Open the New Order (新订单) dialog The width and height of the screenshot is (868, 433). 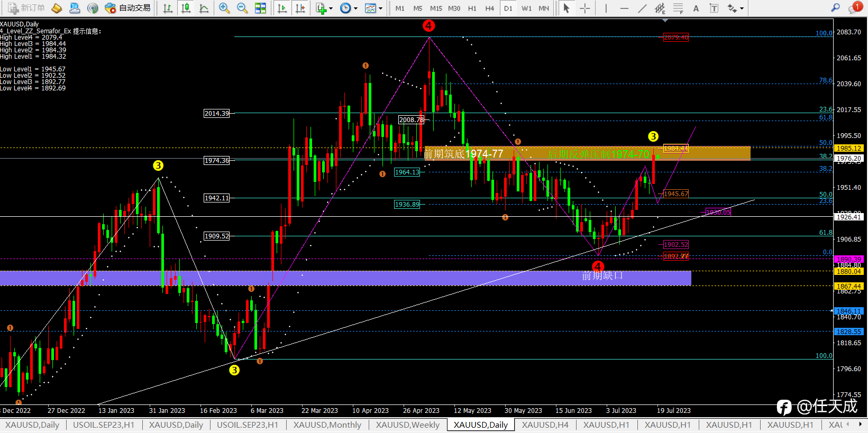pos(26,8)
